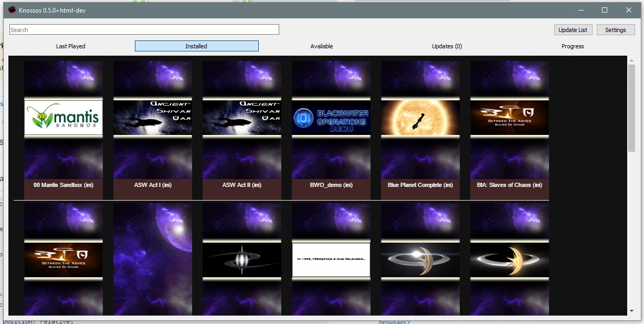Image resolution: width=644 pixels, height=324 pixels.
Task: Click the Update List button
Action: coord(573,30)
